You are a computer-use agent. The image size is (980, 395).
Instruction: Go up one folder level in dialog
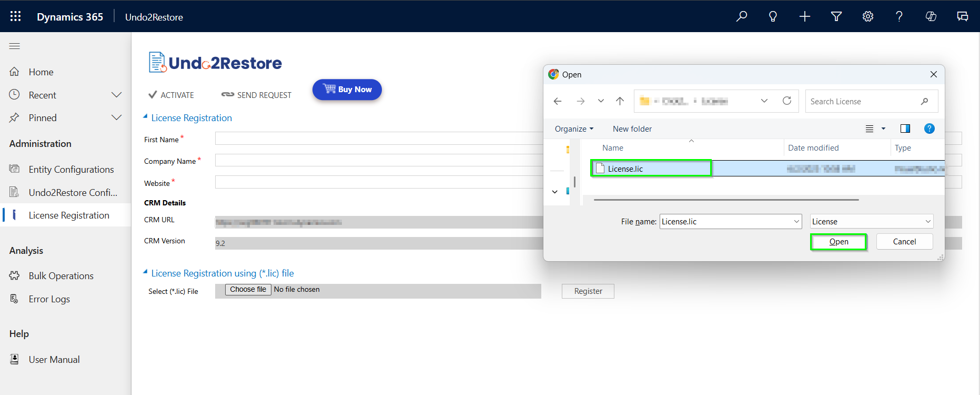click(620, 101)
